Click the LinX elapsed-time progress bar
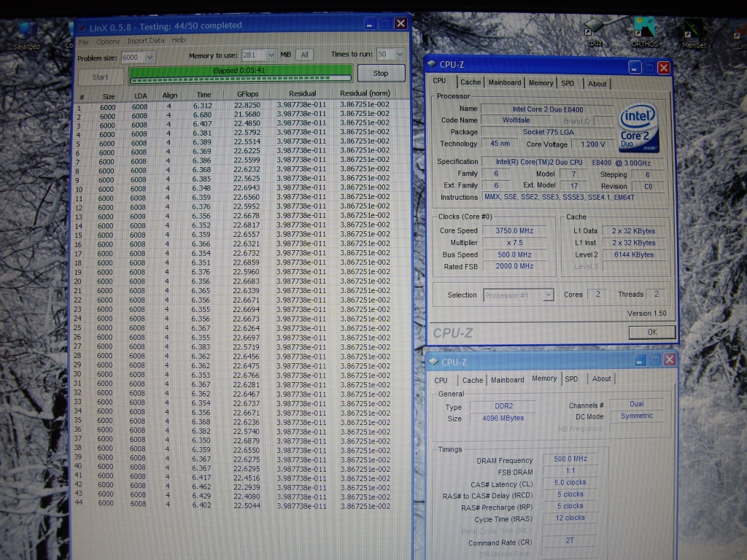Viewport: 747px width, 560px height. (241, 74)
